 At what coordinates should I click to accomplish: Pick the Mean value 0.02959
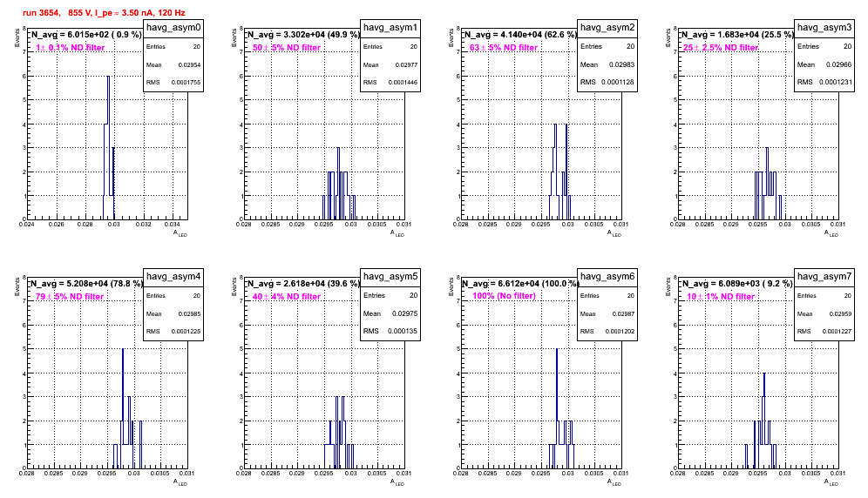coord(840,313)
